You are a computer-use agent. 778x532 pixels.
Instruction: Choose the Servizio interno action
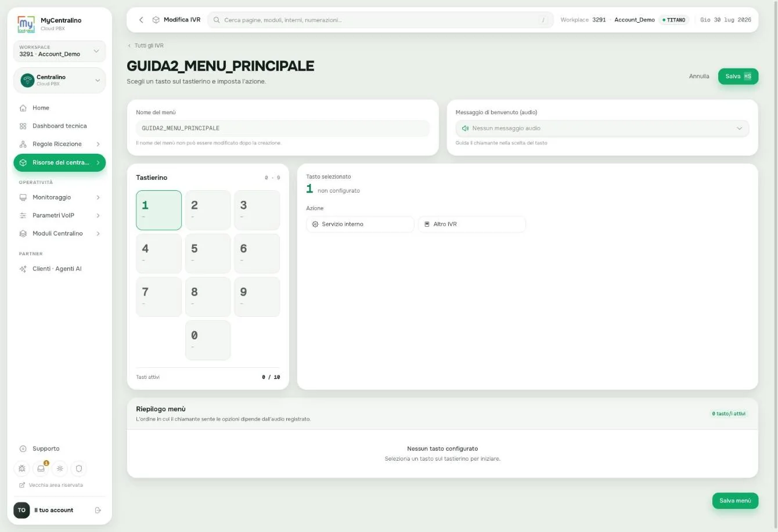[x=360, y=224]
